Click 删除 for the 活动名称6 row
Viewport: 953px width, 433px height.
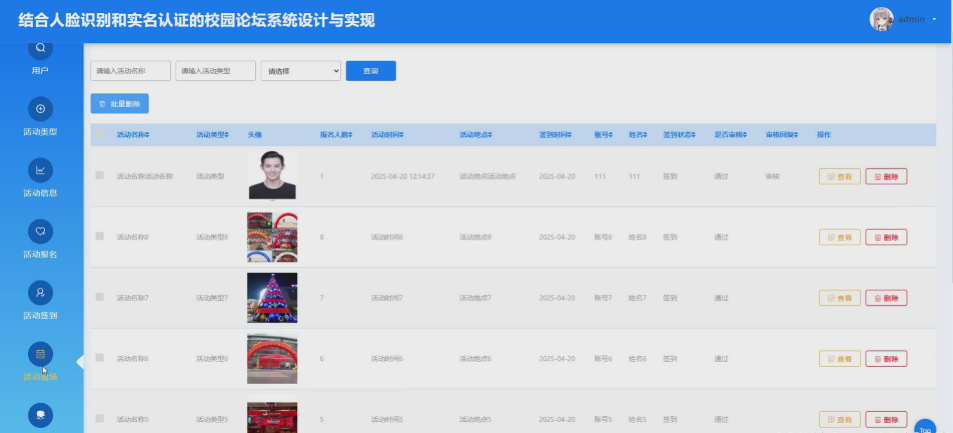pos(886,359)
